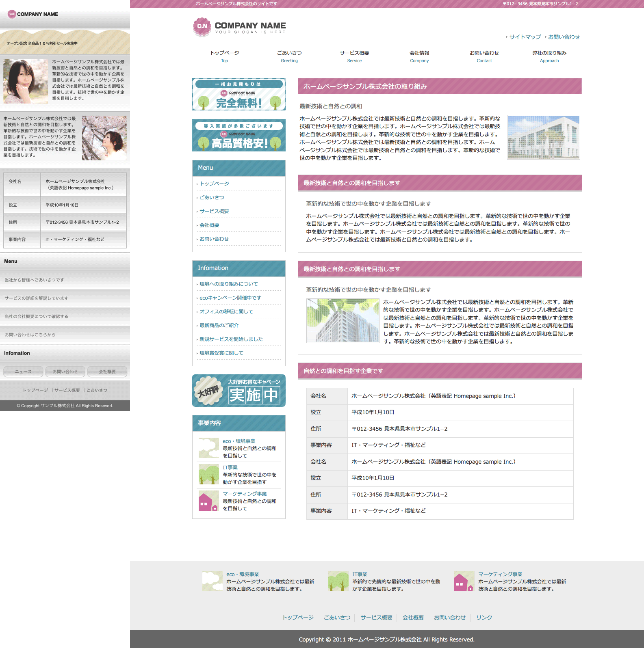Click the small logo in left mobile preview

click(12, 14)
